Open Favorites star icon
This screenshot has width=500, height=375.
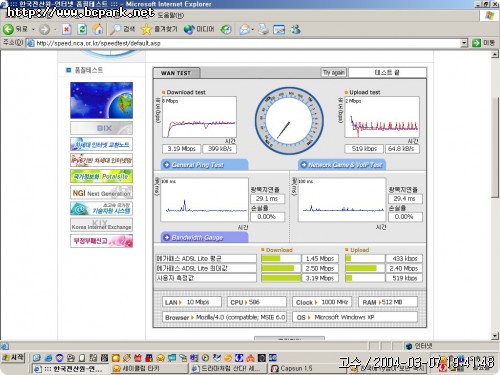click(146, 29)
